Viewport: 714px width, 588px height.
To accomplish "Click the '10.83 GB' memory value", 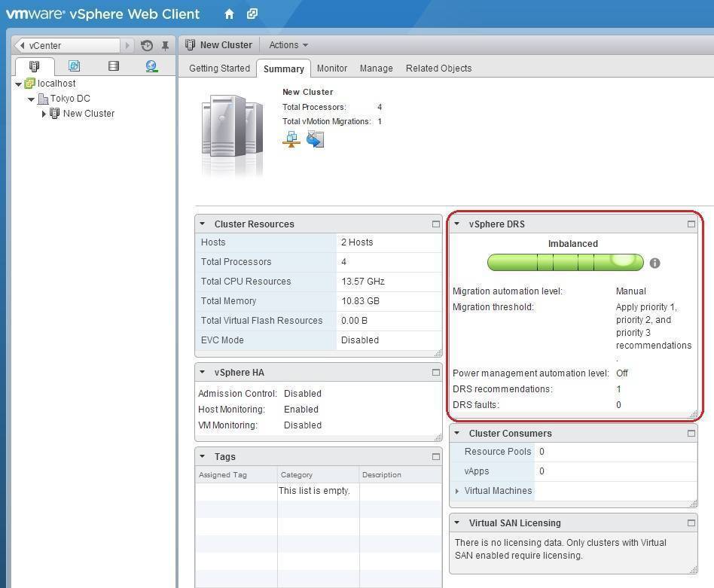I will (x=360, y=301).
